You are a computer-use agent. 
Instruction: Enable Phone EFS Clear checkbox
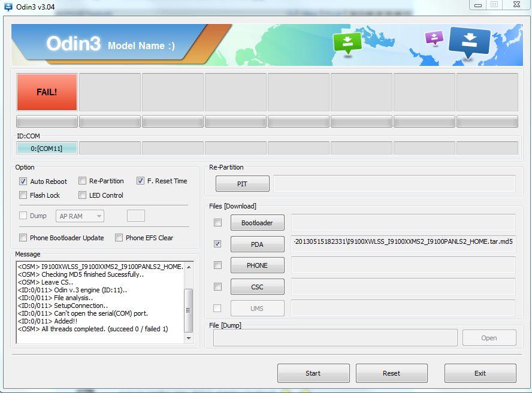pyautogui.click(x=119, y=238)
